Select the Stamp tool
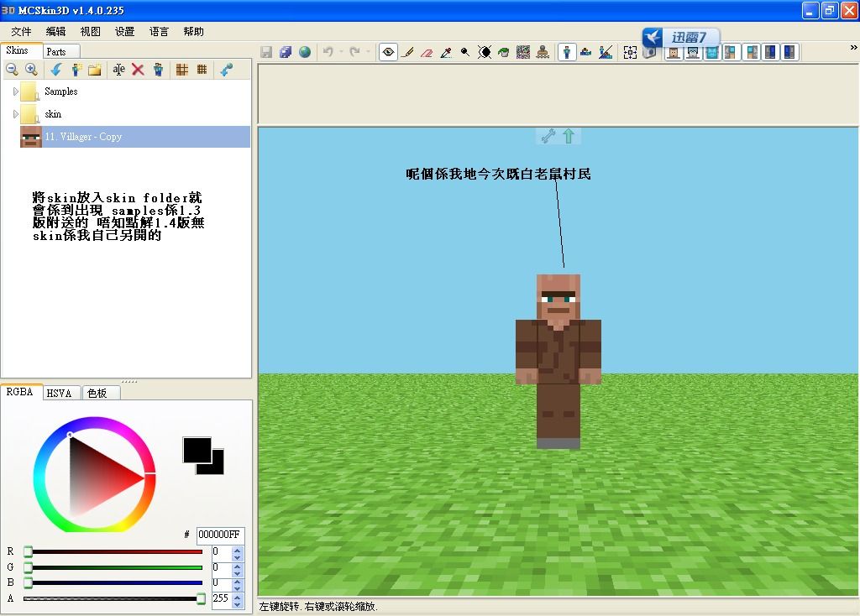This screenshot has height=616, width=860. click(x=543, y=52)
